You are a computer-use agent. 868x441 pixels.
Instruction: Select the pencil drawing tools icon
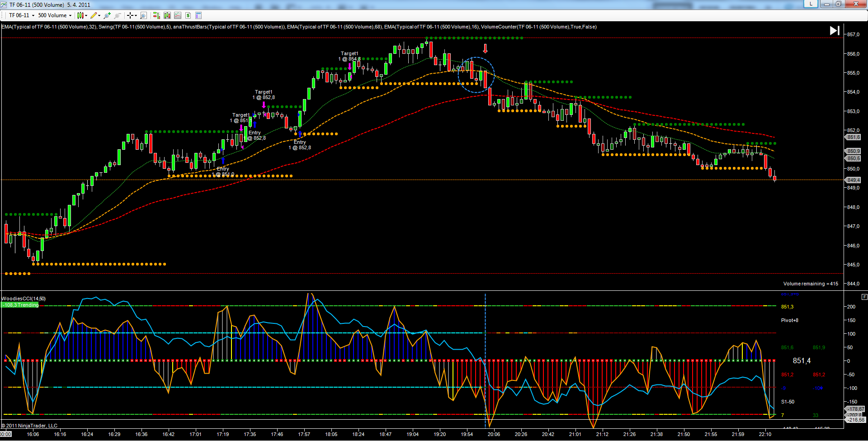(x=94, y=15)
